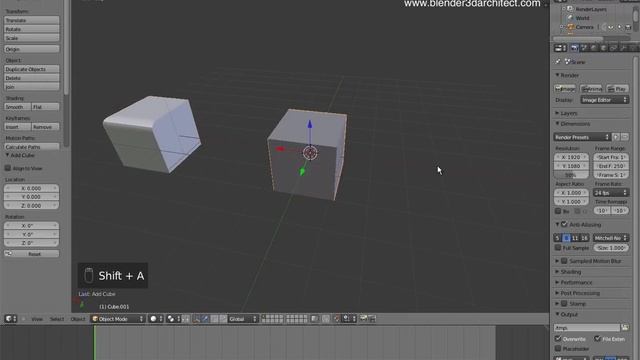
Task: Click the Smooth shading button
Action: pyautogui.click(x=18, y=107)
